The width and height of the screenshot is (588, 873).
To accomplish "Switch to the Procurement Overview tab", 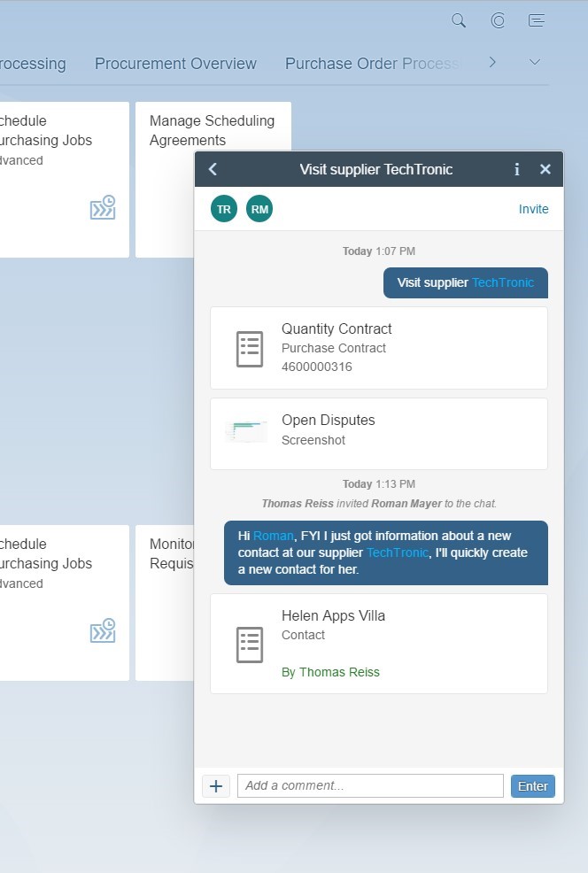I will [x=175, y=64].
